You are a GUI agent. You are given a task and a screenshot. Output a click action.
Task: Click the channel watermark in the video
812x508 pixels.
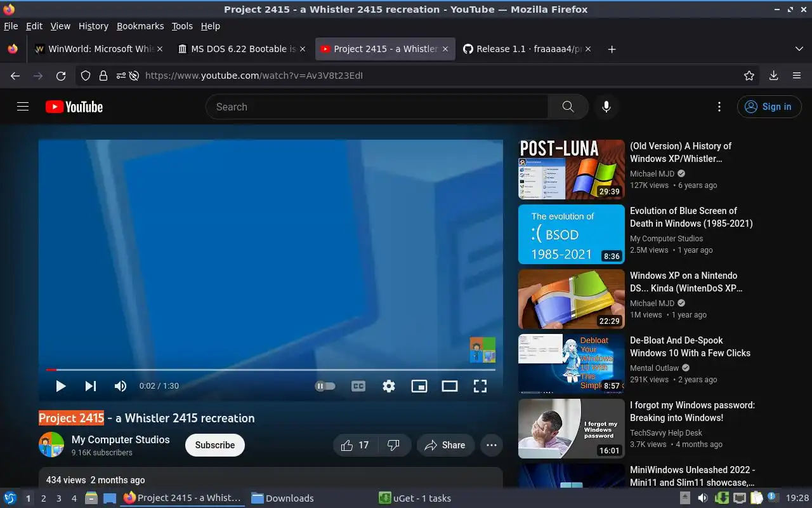[x=483, y=350]
